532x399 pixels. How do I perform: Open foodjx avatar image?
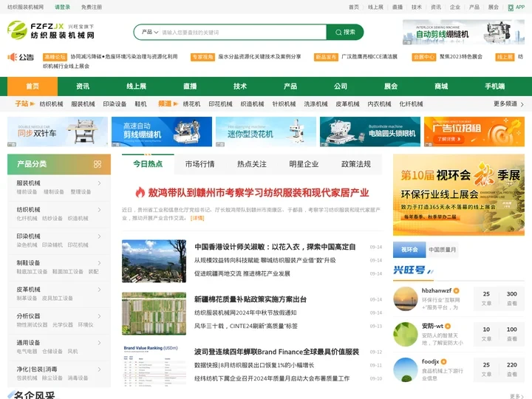(405, 369)
